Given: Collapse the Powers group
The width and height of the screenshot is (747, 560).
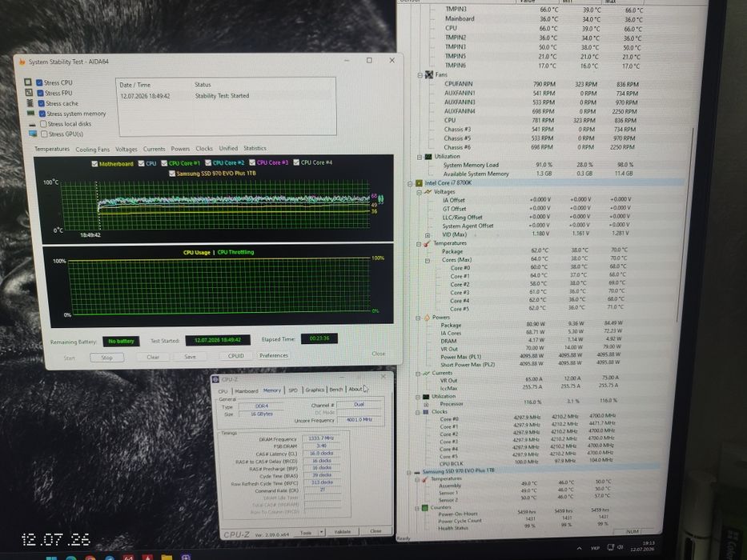Looking at the screenshot, I should pyautogui.click(x=418, y=318).
